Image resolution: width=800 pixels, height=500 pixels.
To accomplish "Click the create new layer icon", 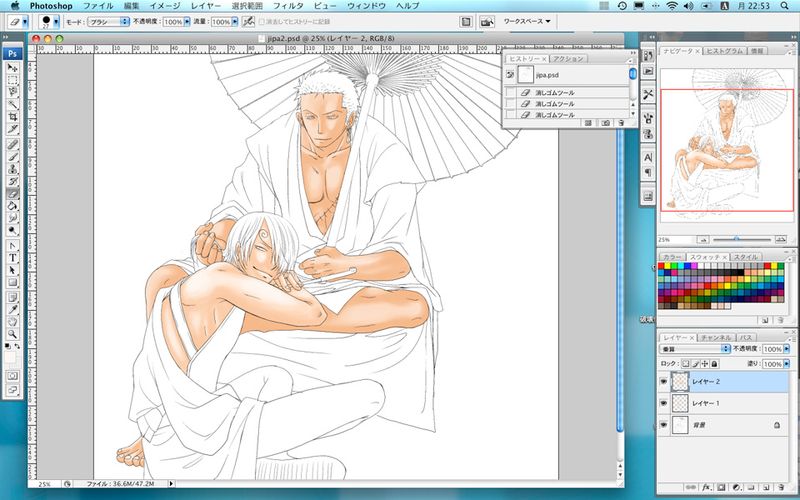I will (766, 488).
